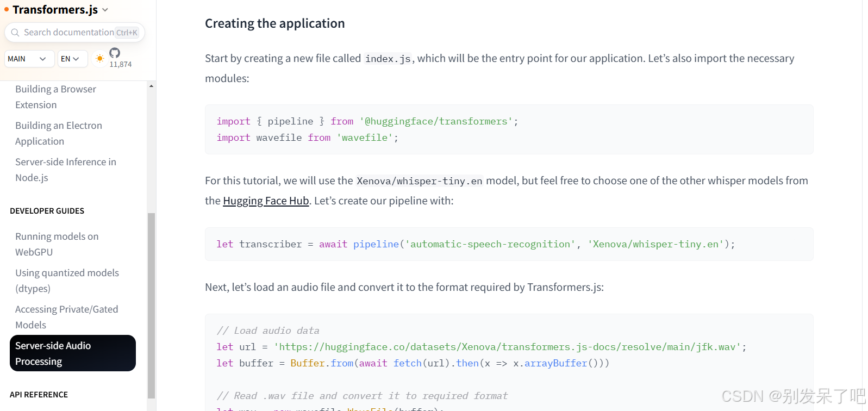Open the EN language dropdown
The image size is (868, 411).
tap(73, 59)
